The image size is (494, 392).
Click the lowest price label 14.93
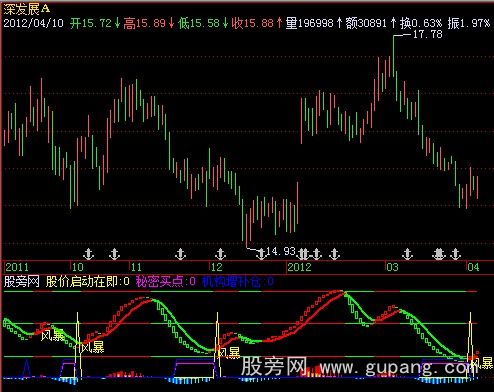click(x=281, y=251)
